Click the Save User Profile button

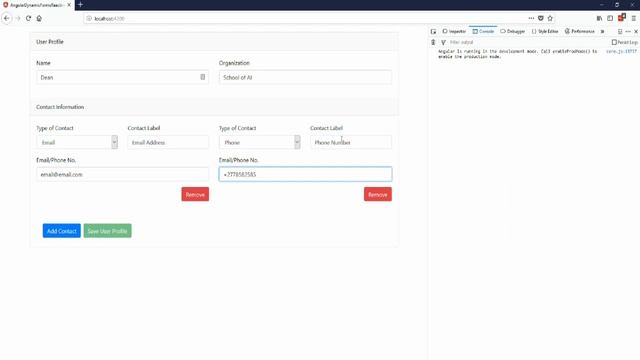pyautogui.click(x=107, y=231)
